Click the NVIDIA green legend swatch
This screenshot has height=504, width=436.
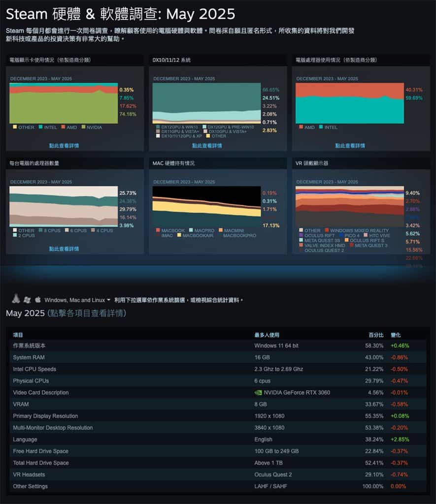point(84,127)
